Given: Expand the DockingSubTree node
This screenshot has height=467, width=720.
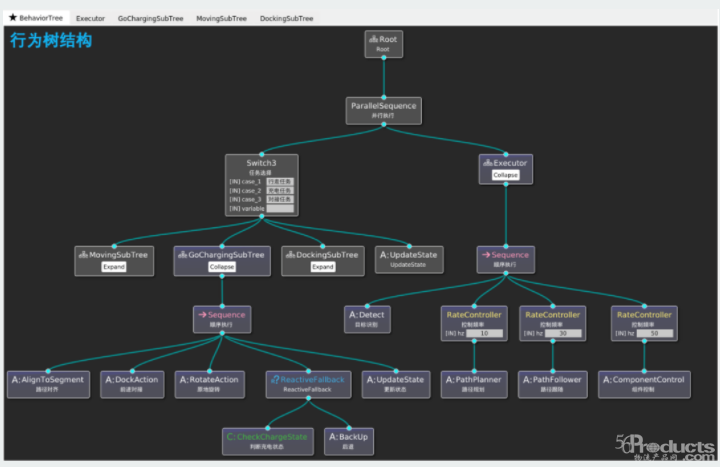Looking at the screenshot, I should (x=322, y=267).
